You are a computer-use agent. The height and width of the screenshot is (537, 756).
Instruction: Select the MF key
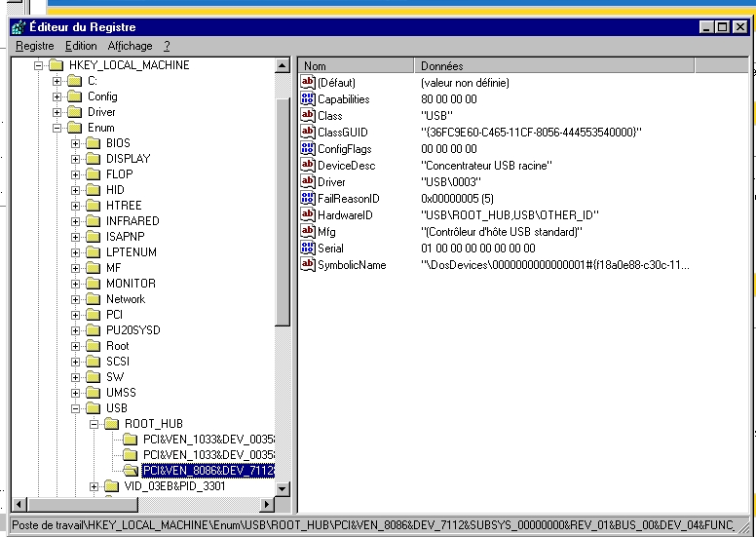coord(113,268)
